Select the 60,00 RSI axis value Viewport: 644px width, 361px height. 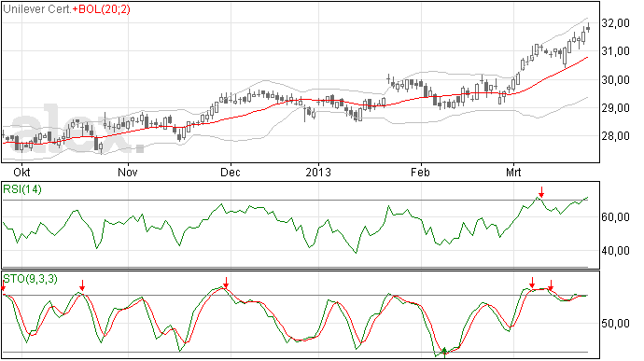[x=615, y=216]
